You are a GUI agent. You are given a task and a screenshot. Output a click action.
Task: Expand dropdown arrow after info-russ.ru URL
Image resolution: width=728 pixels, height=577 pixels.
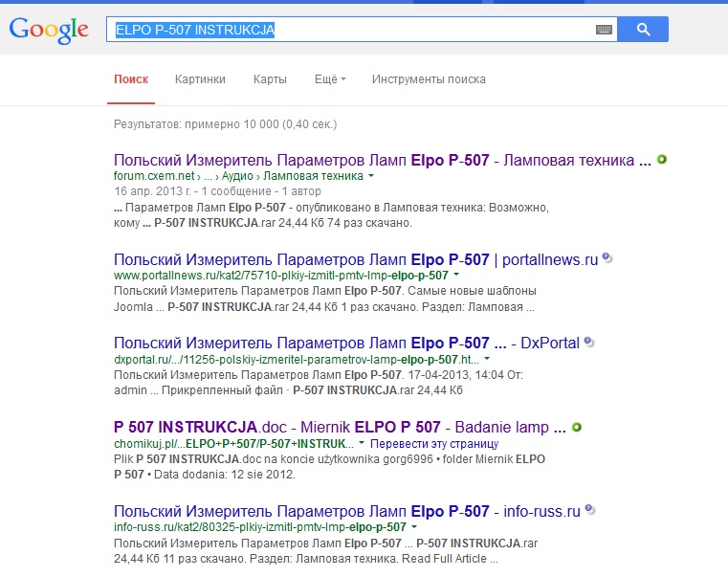click(414, 527)
